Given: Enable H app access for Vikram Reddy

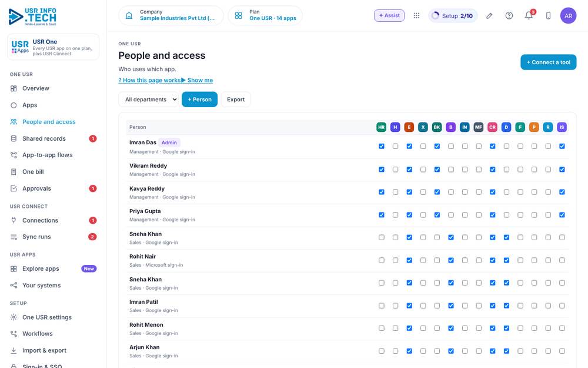Looking at the screenshot, I should pos(395,170).
